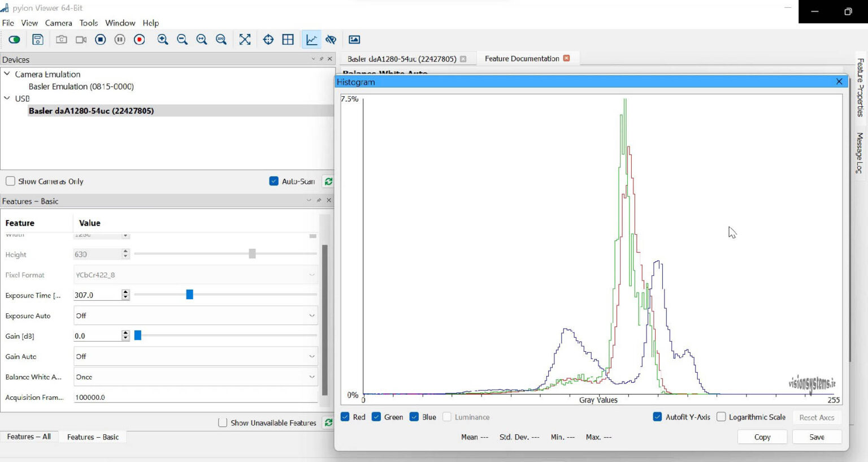
Task: Click the red record button
Action: pos(140,40)
